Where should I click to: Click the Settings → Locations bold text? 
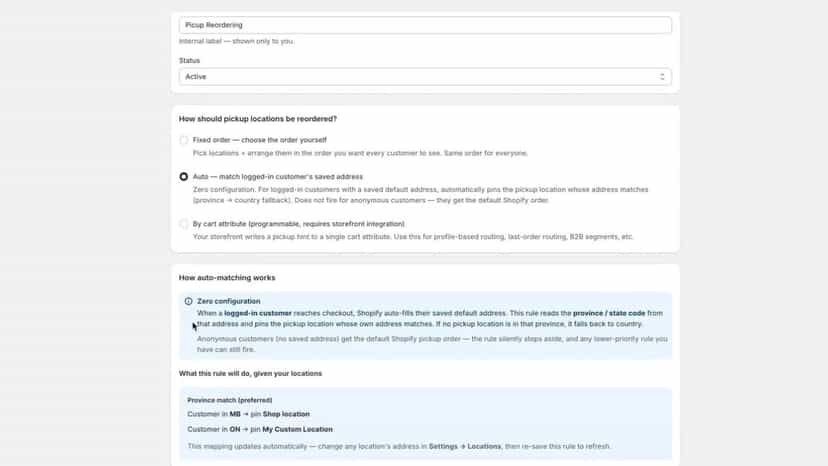pyautogui.click(x=465, y=446)
